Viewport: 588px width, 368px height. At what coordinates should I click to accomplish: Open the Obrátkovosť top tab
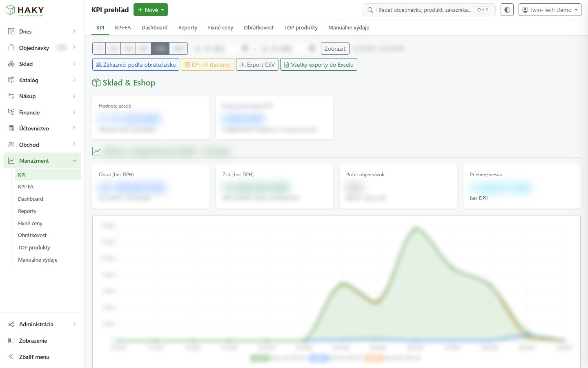coord(259,28)
